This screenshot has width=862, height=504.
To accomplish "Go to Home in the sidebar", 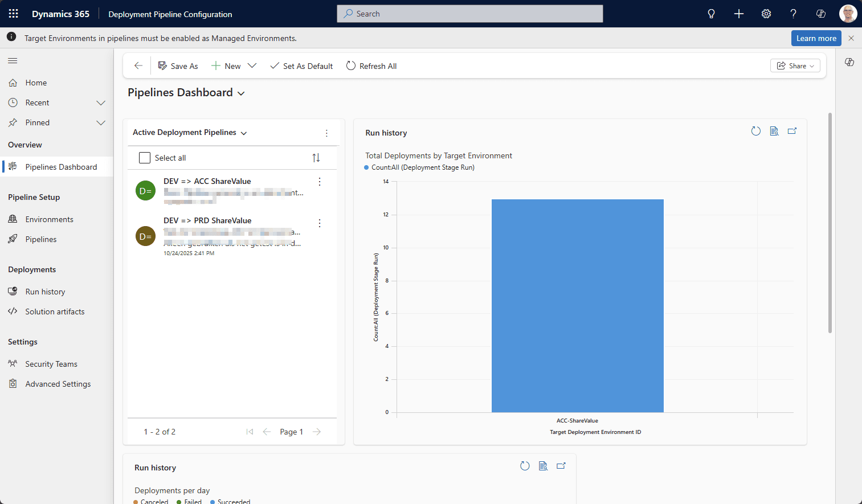I will coord(36,83).
